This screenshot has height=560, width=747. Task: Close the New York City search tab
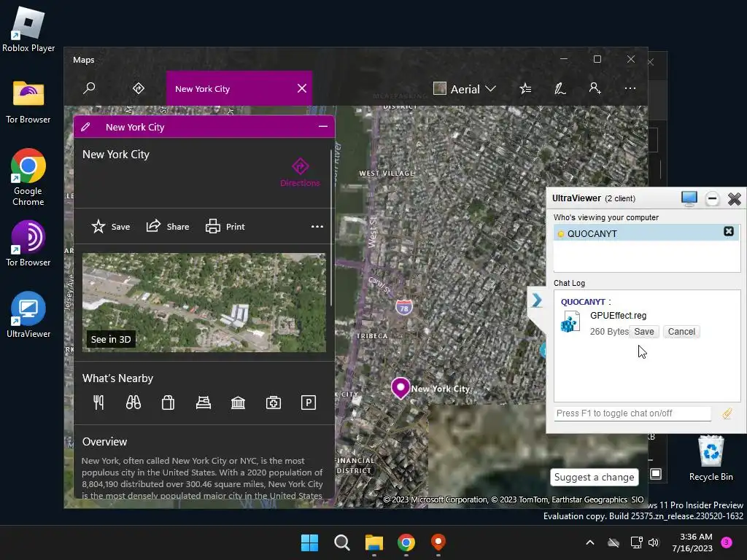pos(301,88)
